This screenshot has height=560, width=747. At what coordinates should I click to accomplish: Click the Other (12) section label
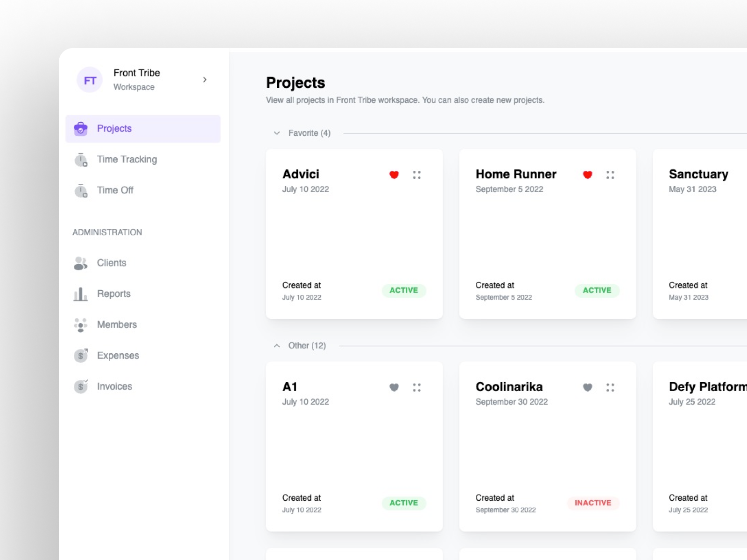point(307,346)
